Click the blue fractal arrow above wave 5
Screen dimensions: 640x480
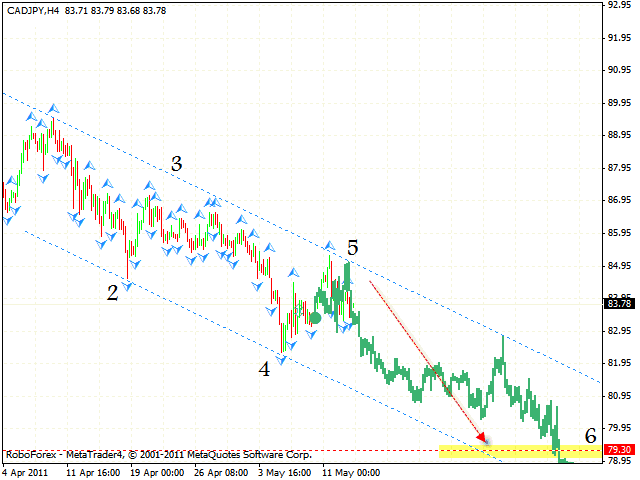(x=329, y=245)
